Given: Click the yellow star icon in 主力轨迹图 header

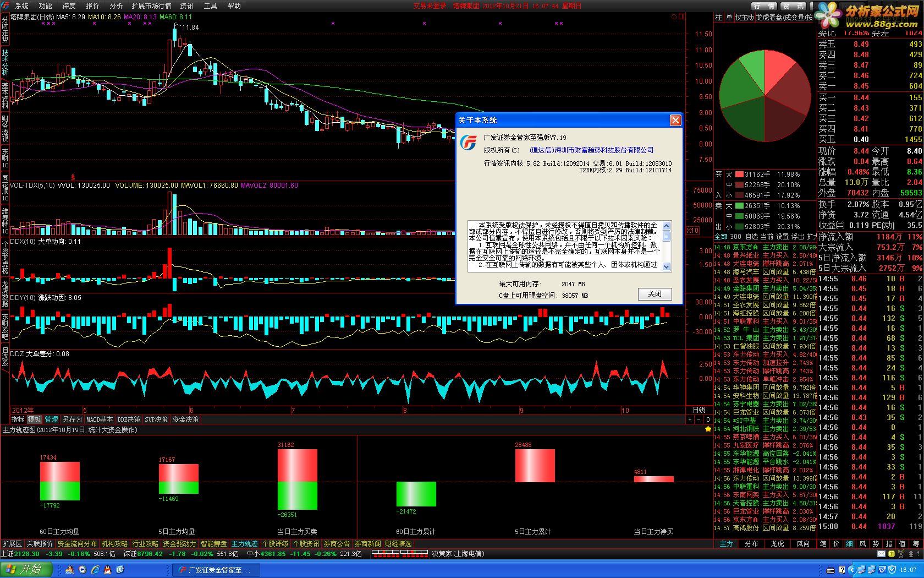Looking at the screenshot, I should click(x=708, y=429).
